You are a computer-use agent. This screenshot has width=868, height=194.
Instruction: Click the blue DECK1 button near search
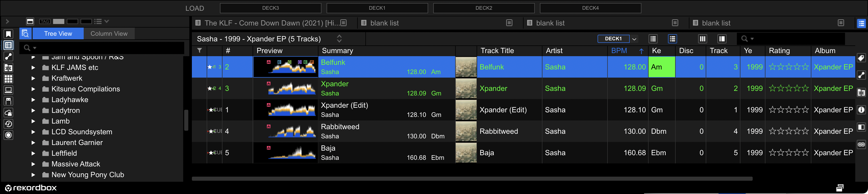click(613, 39)
